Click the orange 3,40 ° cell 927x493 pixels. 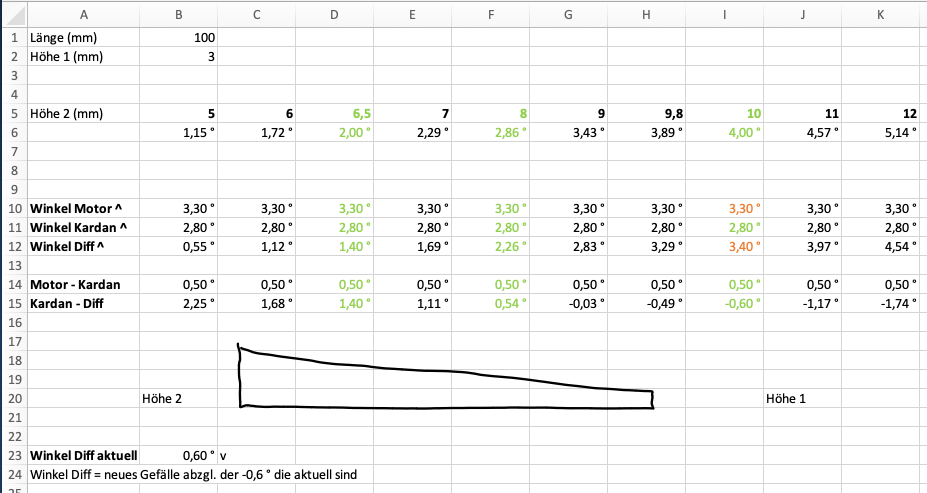pos(724,246)
